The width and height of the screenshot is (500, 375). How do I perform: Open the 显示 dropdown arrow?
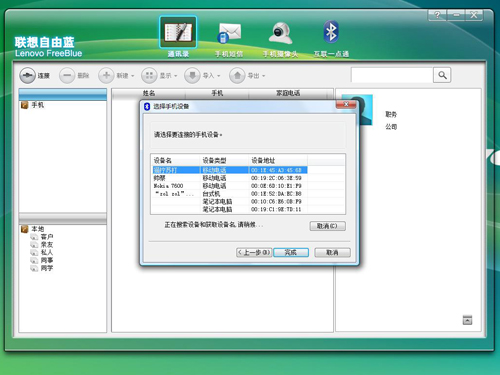176,76
